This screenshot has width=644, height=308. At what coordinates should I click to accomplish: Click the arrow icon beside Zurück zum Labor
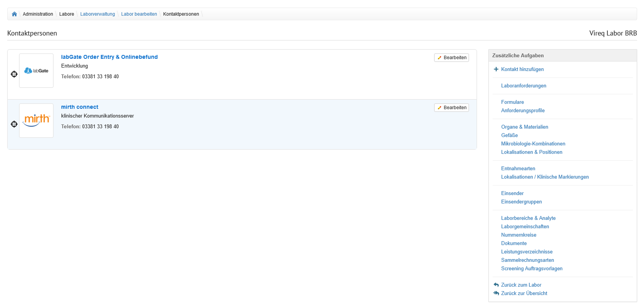[496, 285]
